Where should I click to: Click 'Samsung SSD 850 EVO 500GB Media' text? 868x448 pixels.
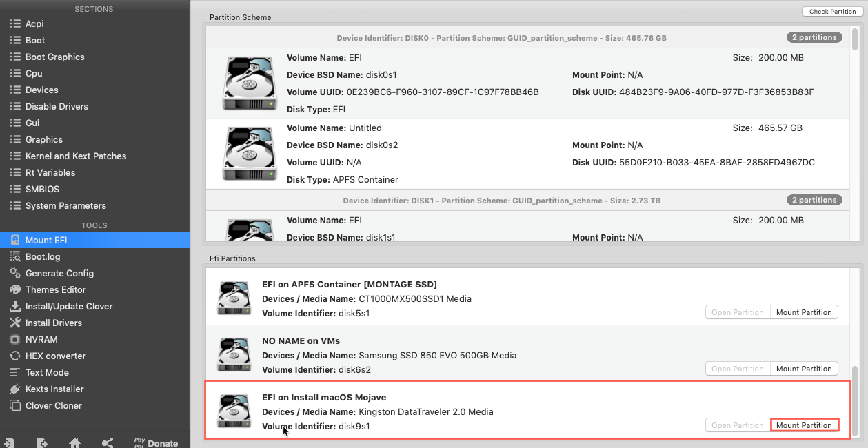click(437, 355)
